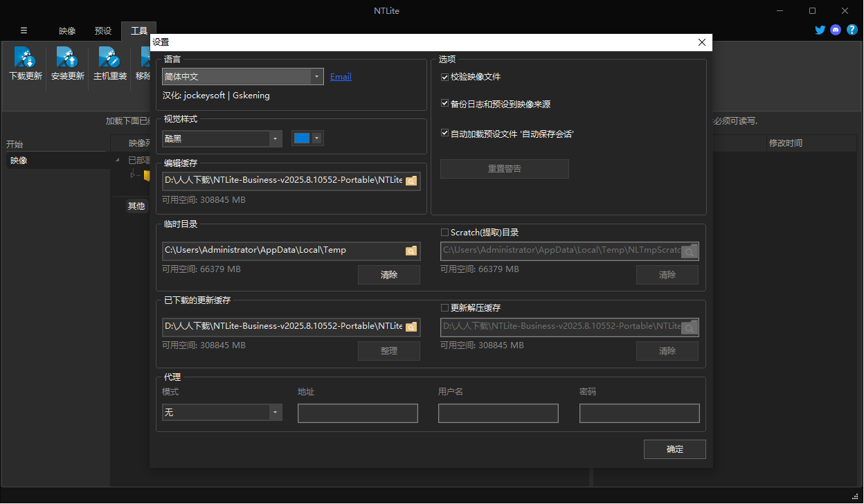Screen dimensions: 864x504
Task: Click the 下载更新 toolbar icon
Action: [26, 58]
